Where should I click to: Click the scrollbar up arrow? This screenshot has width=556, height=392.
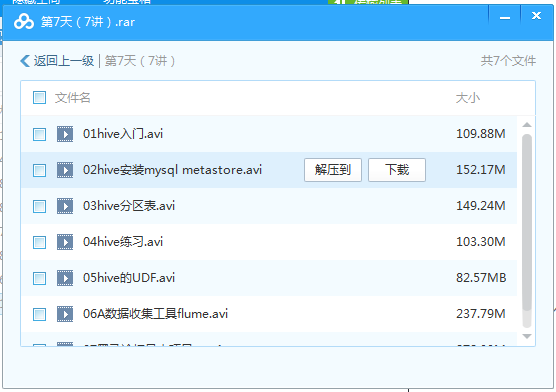(527, 125)
